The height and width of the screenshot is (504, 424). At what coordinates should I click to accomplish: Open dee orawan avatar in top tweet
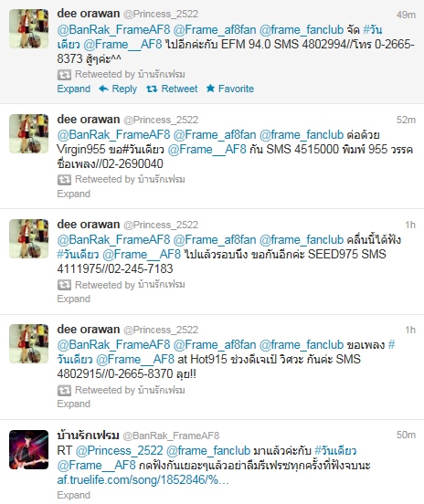[x=28, y=28]
